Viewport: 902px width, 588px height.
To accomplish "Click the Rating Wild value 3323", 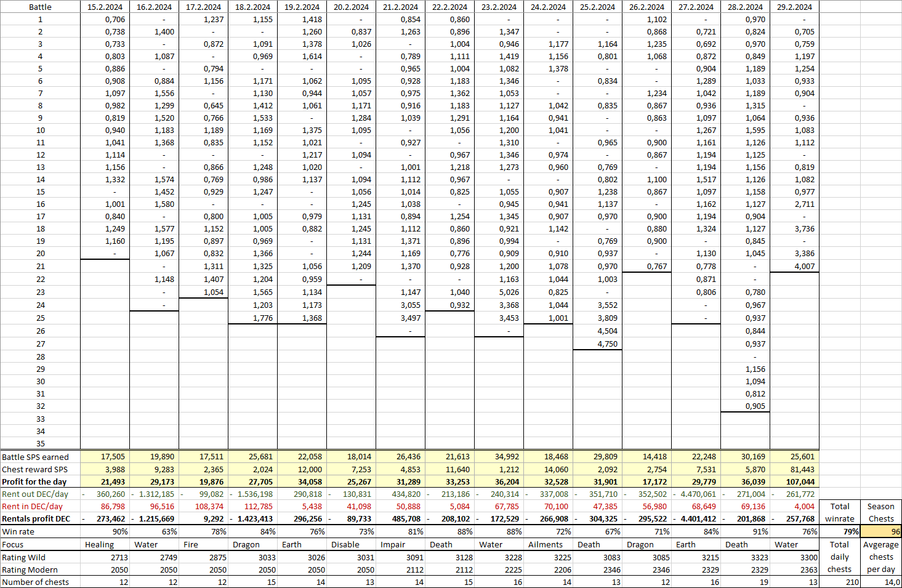I will click(759, 557).
